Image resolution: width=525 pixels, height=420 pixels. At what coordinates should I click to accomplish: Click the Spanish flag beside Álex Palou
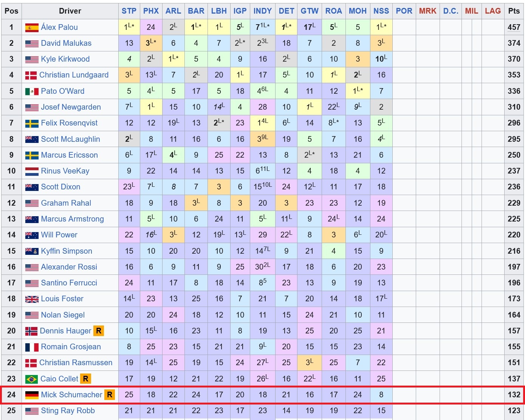click(x=32, y=27)
